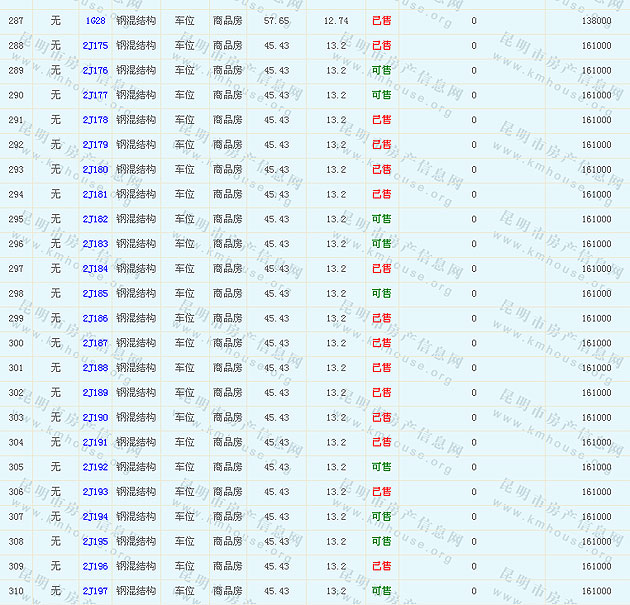
Task: Click the 2J192 unit link
Action: (95, 467)
